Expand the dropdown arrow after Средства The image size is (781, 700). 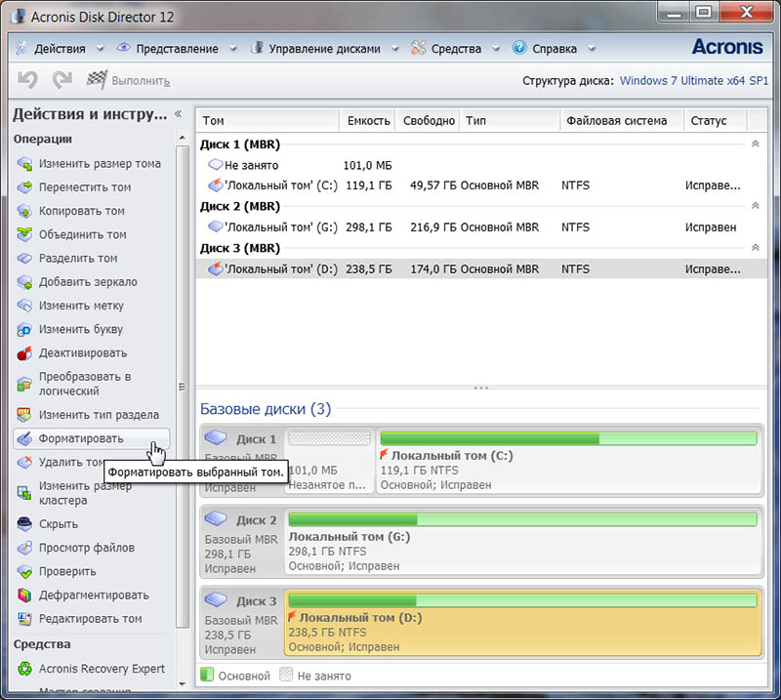coord(496,49)
